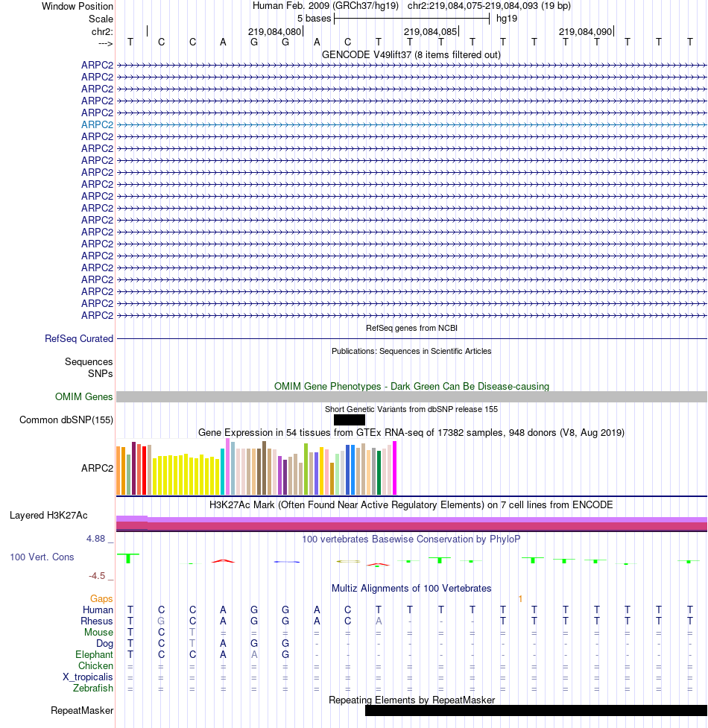Click the 'Window Position' label

pos(78,6)
